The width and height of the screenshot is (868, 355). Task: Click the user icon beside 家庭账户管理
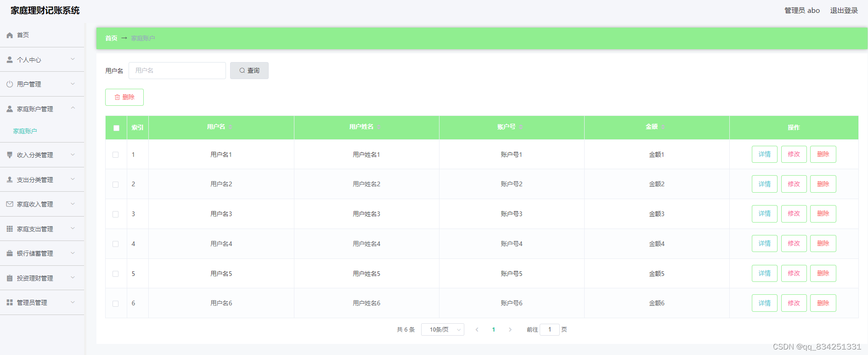click(10, 109)
